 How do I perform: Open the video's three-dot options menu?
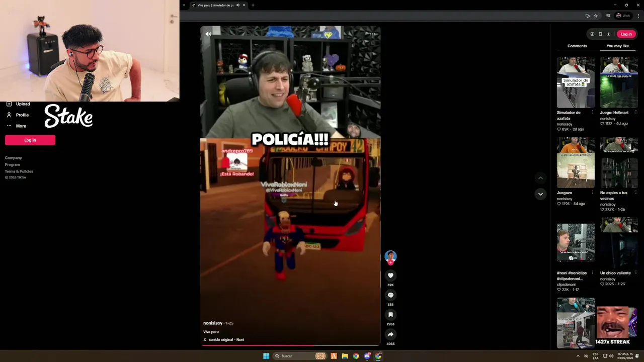pyautogui.click(x=373, y=34)
